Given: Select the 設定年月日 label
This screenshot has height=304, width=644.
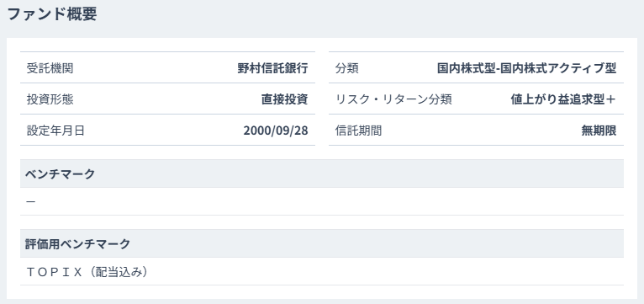Looking at the screenshot, I should tap(55, 131).
